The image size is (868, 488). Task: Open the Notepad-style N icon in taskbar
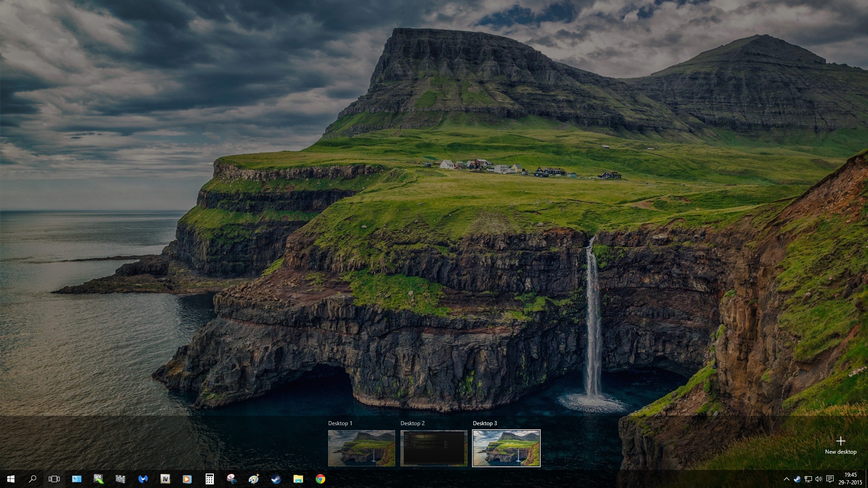pos(165,479)
